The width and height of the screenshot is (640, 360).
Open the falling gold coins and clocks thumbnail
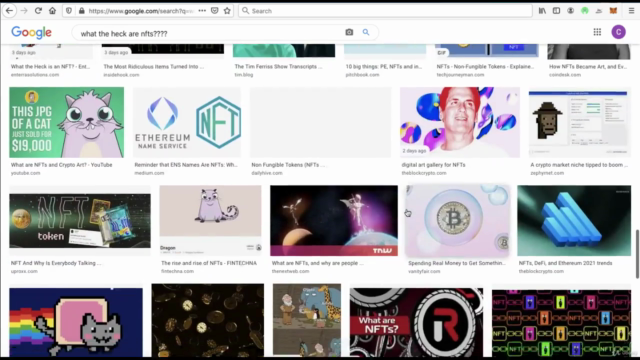pos(208,320)
